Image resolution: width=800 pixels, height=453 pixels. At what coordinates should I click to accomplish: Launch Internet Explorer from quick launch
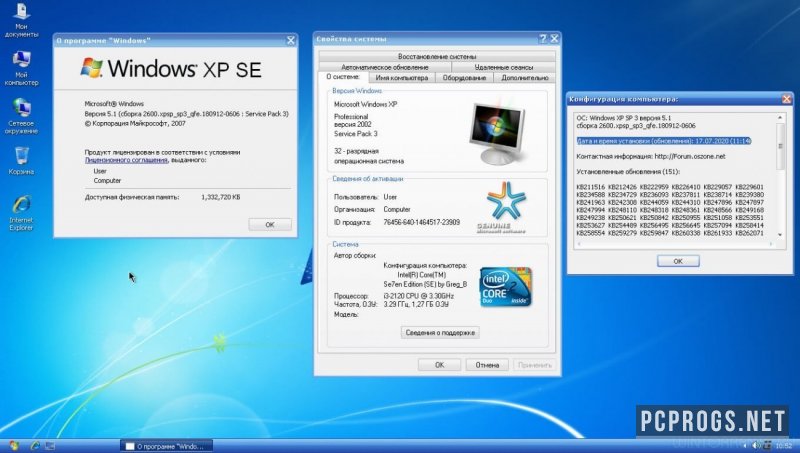[x=35, y=445]
